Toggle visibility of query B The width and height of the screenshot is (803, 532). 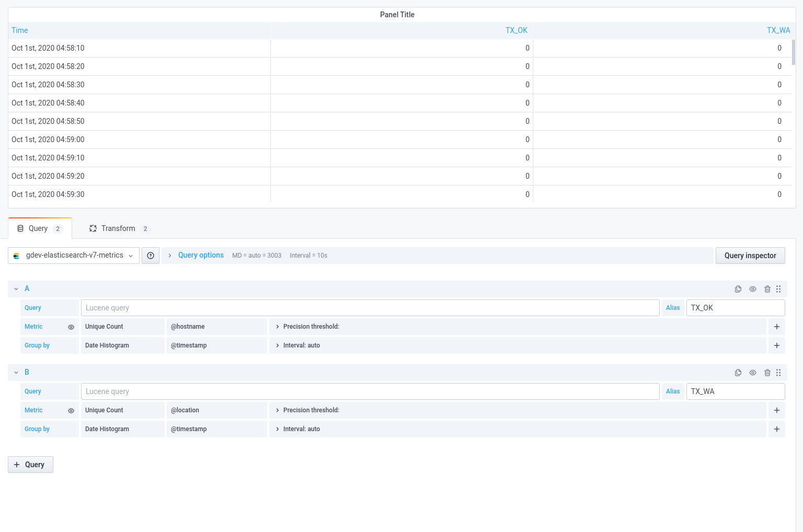pos(753,373)
